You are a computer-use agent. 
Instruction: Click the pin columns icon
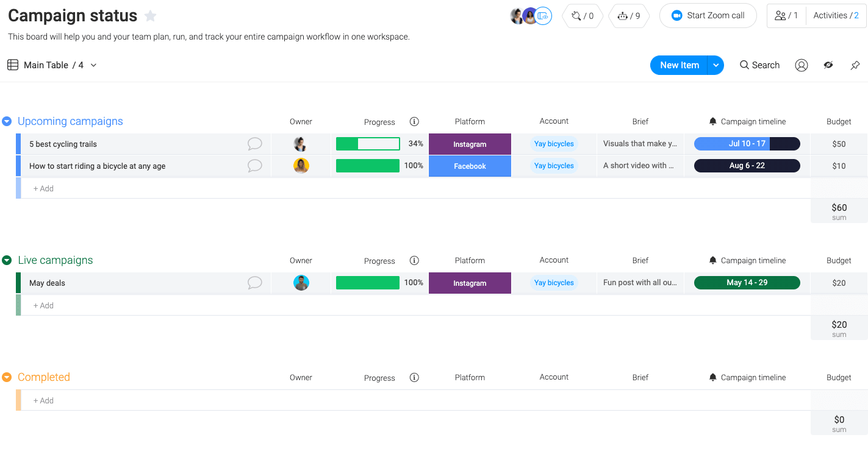(855, 65)
